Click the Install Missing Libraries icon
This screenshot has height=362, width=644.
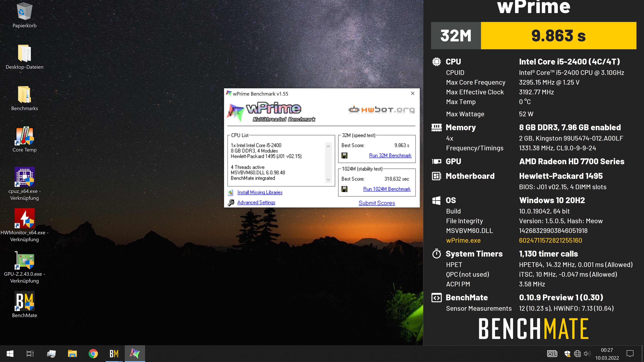(x=231, y=193)
